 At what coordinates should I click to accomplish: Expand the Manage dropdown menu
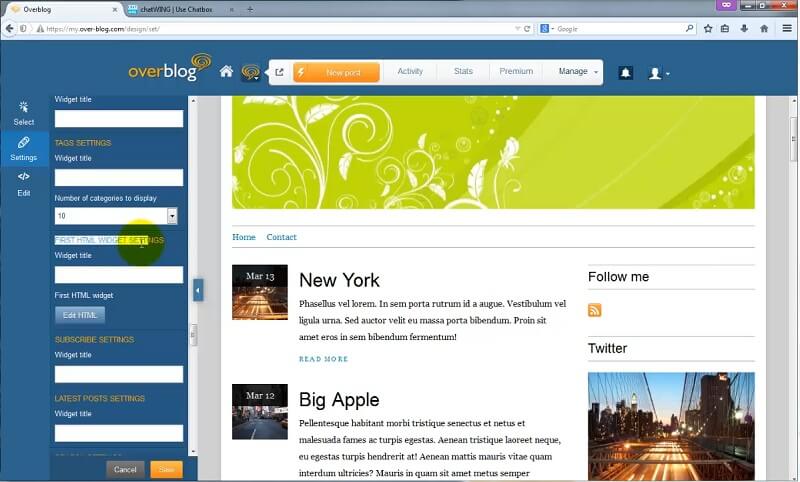[x=577, y=71]
